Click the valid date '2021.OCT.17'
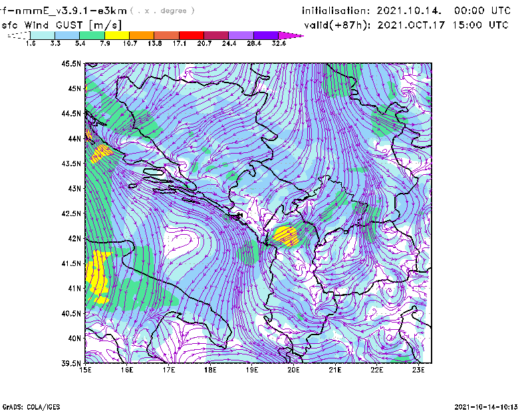The width and height of the screenshot is (532, 411). coord(411,25)
